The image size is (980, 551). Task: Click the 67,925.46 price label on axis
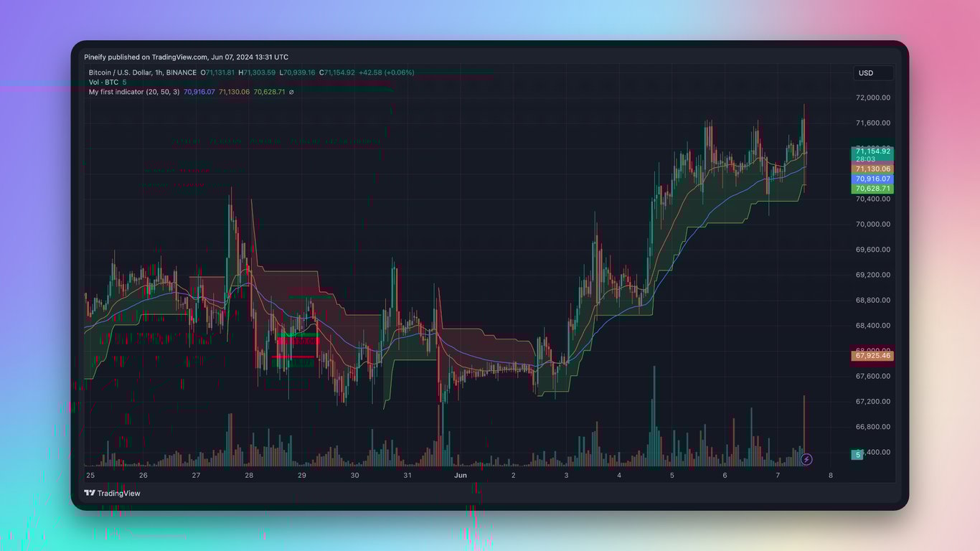pyautogui.click(x=872, y=356)
